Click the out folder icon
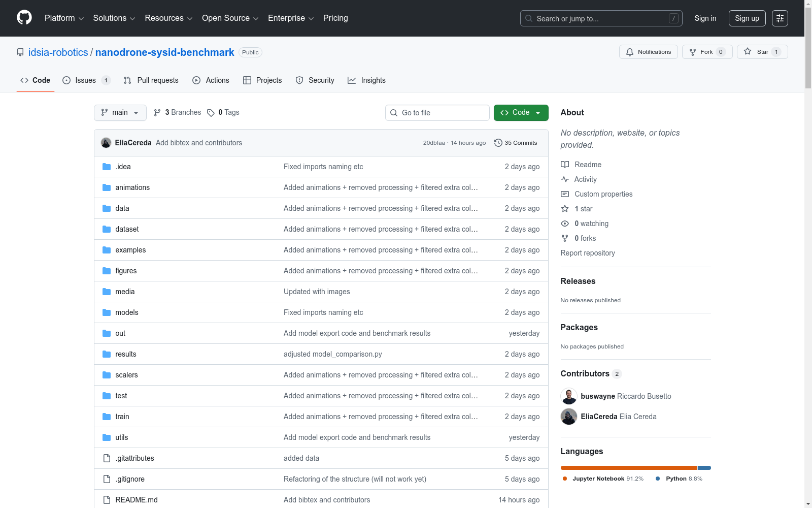The width and height of the screenshot is (812, 508). pyautogui.click(x=107, y=333)
